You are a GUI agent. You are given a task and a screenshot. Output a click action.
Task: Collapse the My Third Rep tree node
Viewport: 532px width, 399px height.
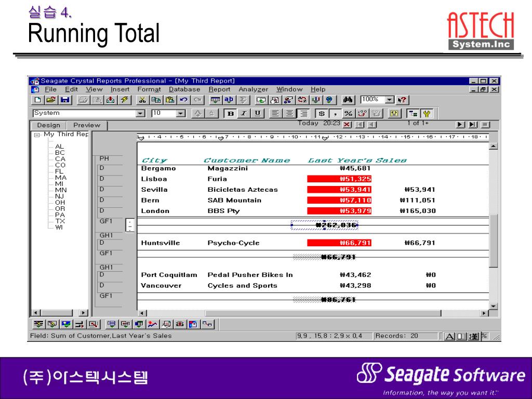click(x=37, y=135)
